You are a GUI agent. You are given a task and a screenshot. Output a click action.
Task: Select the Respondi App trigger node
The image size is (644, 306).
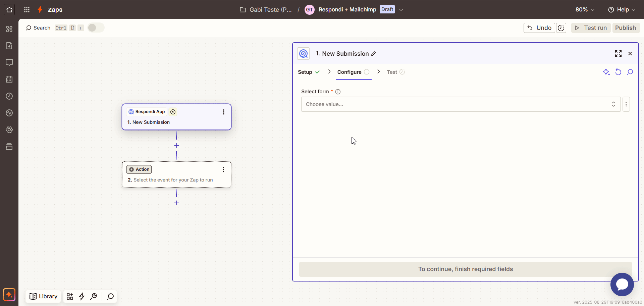point(176,117)
